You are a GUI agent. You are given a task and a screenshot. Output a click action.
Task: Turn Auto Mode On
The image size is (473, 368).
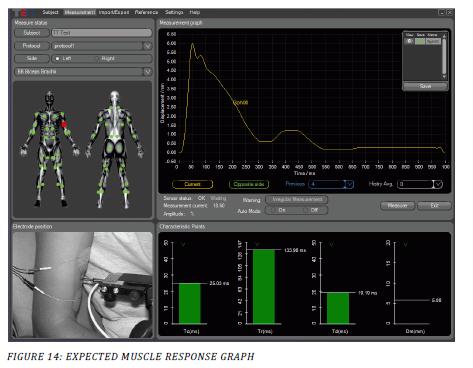[282, 210]
